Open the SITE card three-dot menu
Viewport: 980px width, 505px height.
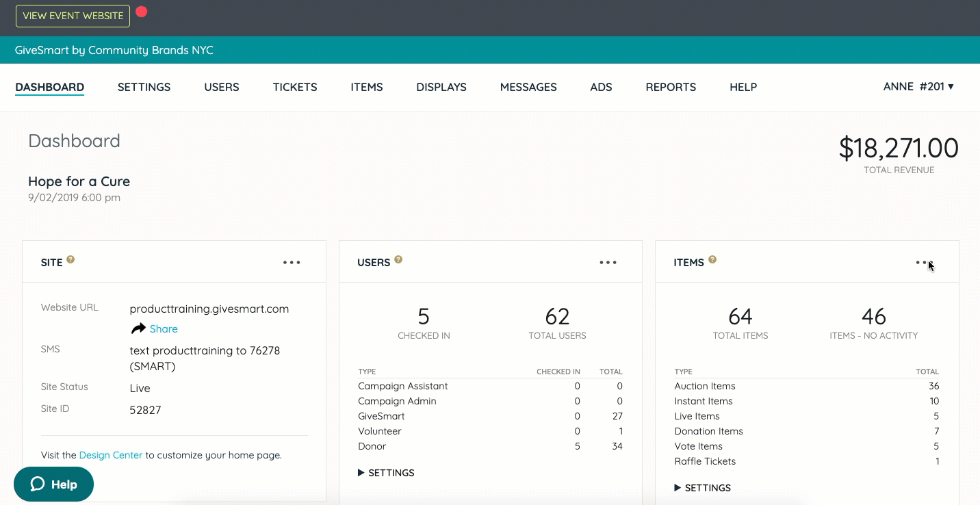292,262
